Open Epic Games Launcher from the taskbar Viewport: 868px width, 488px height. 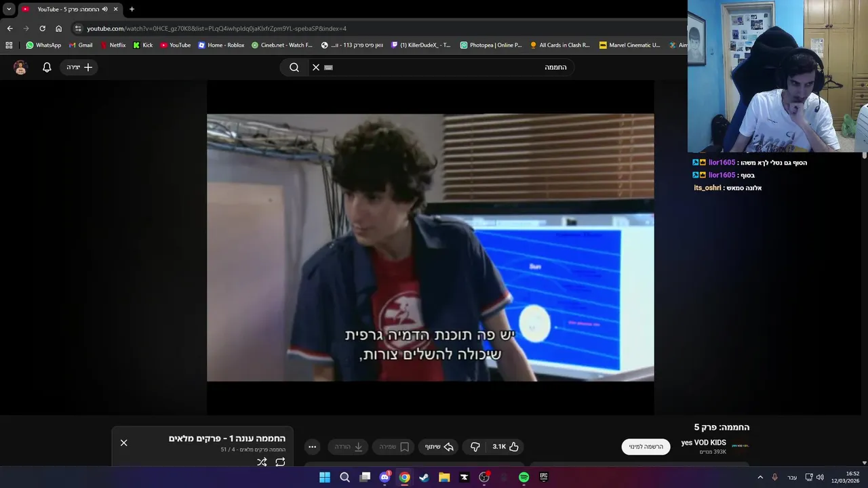(x=544, y=477)
